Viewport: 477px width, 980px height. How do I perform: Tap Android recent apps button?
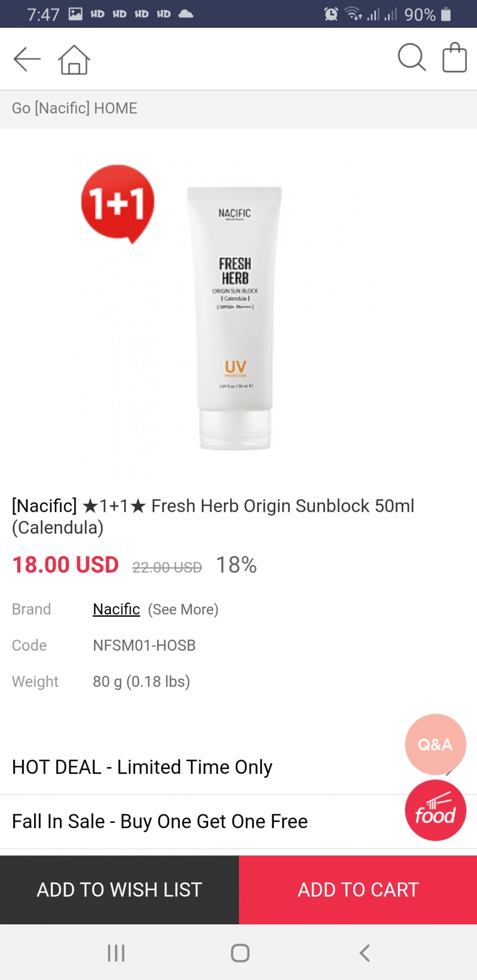tap(116, 953)
